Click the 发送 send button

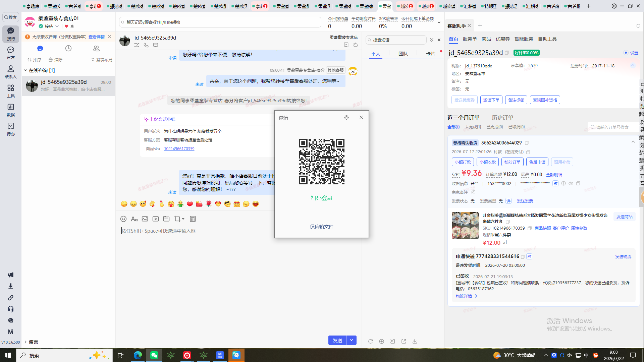(x=337, y=340)
